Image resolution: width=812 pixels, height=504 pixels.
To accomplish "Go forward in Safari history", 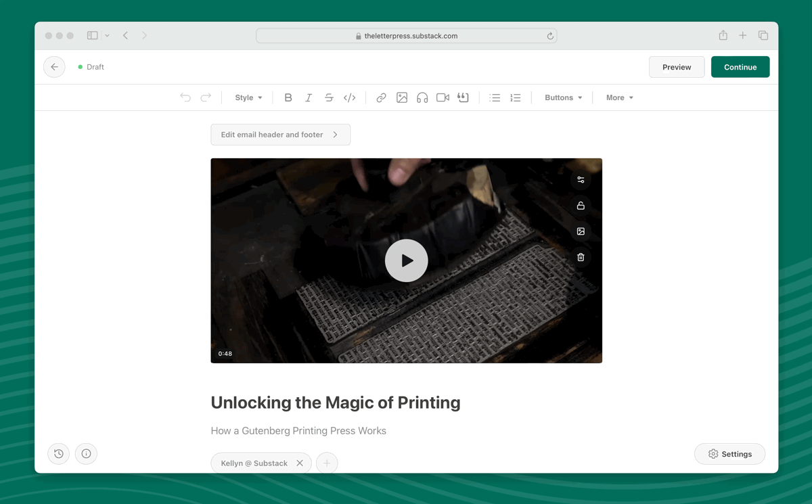I will (145, 36).
